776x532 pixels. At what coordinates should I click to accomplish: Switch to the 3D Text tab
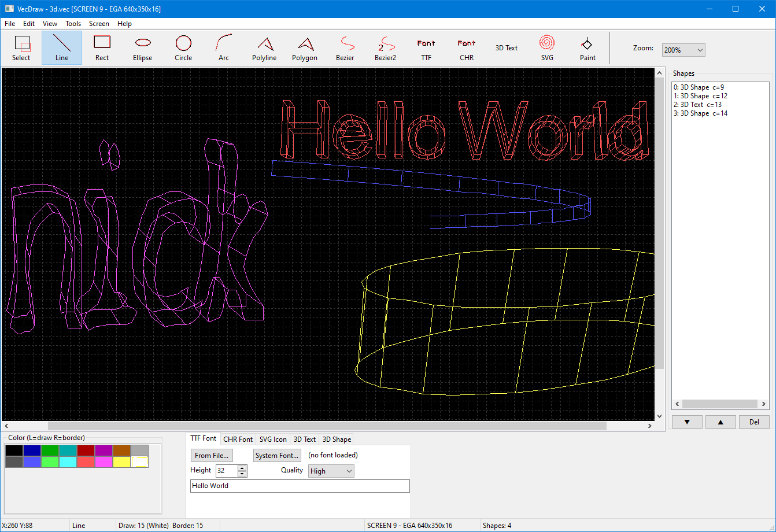tap(305, 439)
